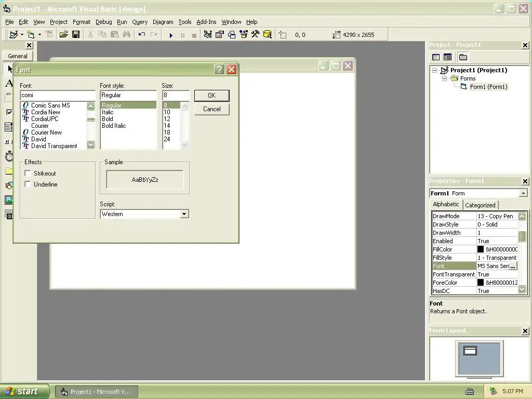Image resolution: width=532 pixels, height=399 pixels.
Task: Click the General toolbox tab
Action: 18,56
